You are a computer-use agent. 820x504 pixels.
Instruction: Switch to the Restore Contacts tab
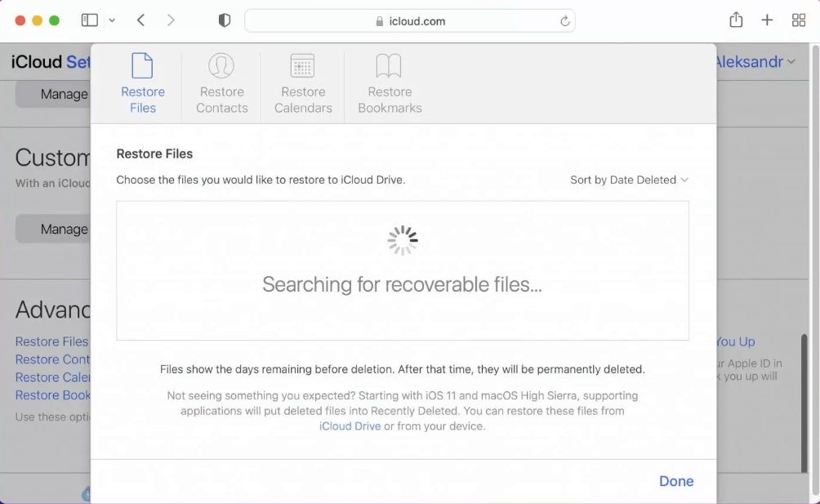pyautogui.click(x=221, y=83)
